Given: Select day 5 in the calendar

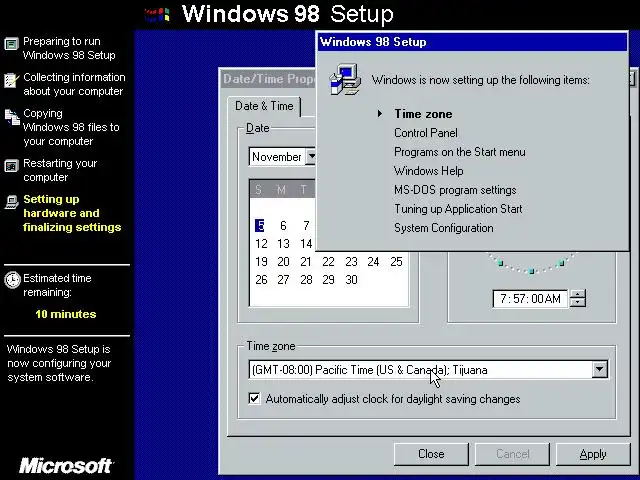Looking at the screenshot, I should pyautogui.click(x=260, y=225).
